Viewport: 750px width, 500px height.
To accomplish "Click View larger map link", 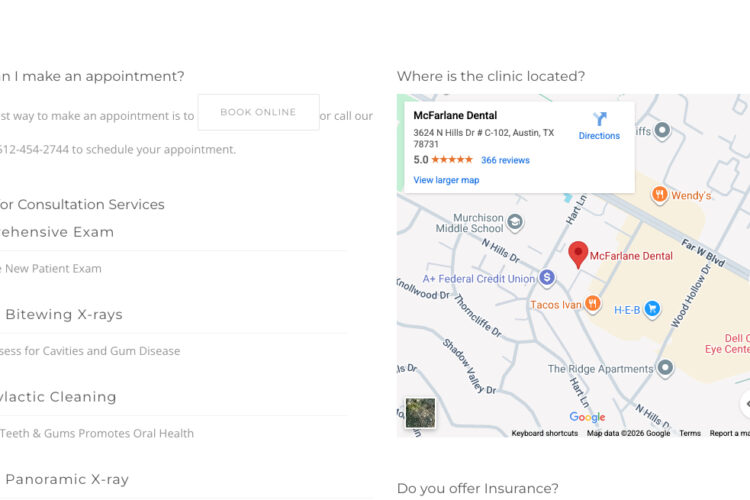I will click(446, 180).
